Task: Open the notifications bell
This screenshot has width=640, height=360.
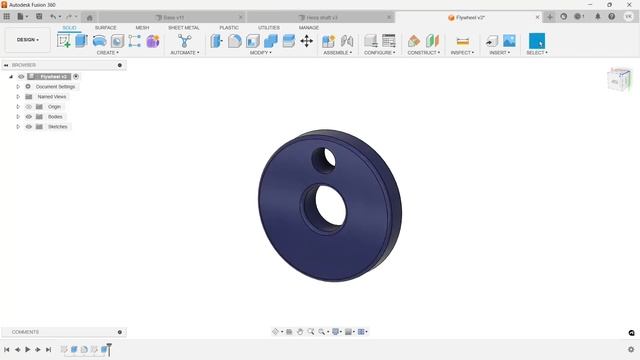Action: (x=598, y=17)
